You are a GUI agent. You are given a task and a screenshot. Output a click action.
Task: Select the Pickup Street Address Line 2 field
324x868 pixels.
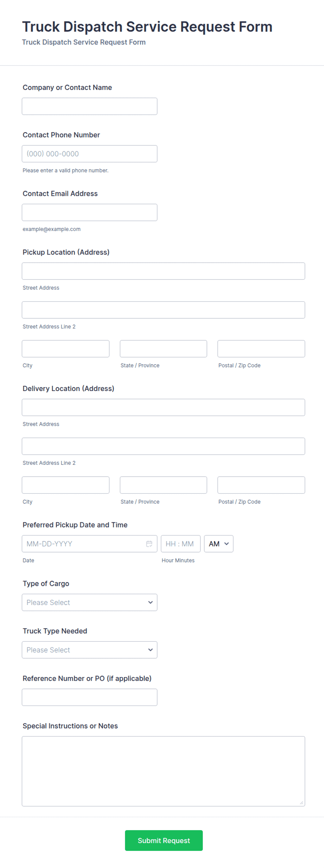click(x=163, y=310)
